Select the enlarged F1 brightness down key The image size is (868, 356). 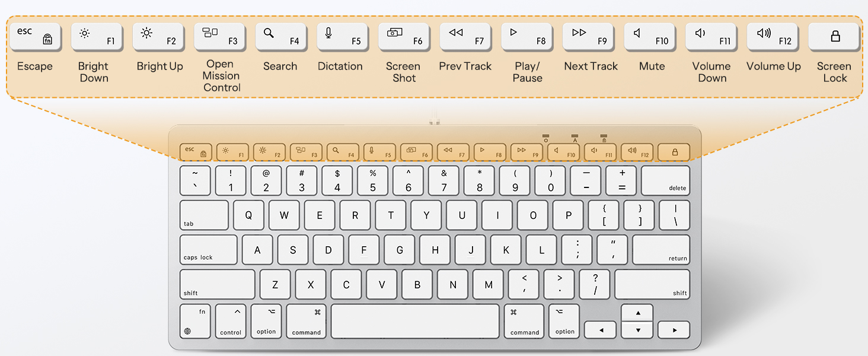point(97,37)
